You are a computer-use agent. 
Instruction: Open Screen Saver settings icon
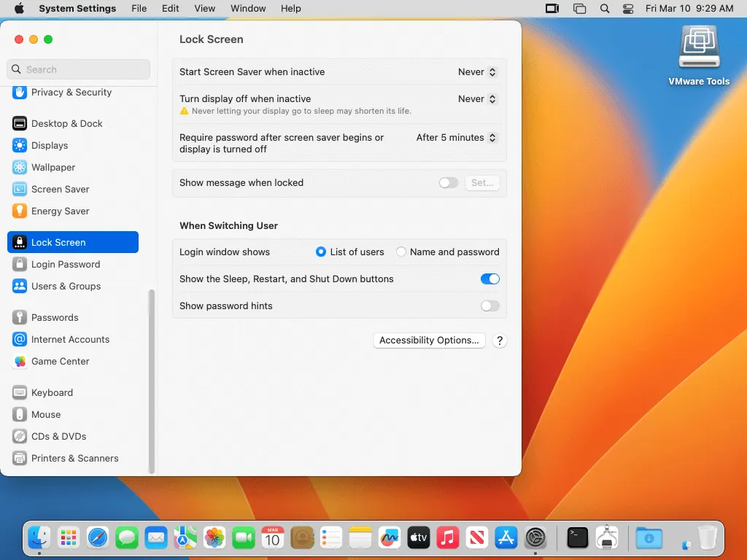click(20, 189)
